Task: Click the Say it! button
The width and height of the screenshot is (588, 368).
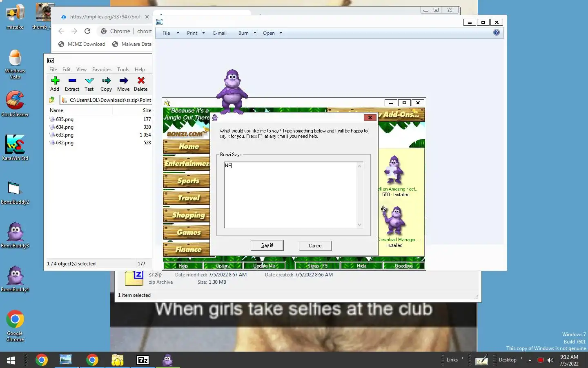Action: (267, 245)
